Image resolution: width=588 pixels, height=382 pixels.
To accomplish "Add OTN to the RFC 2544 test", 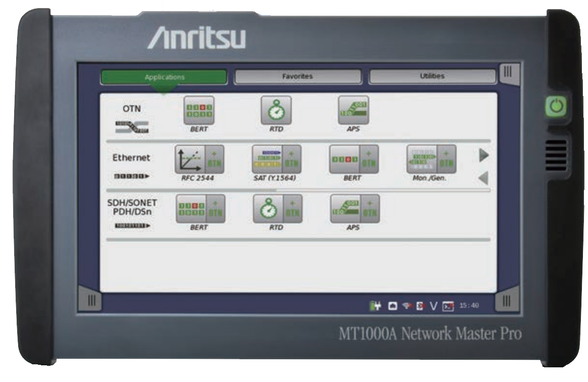I will tap(215, 159).
